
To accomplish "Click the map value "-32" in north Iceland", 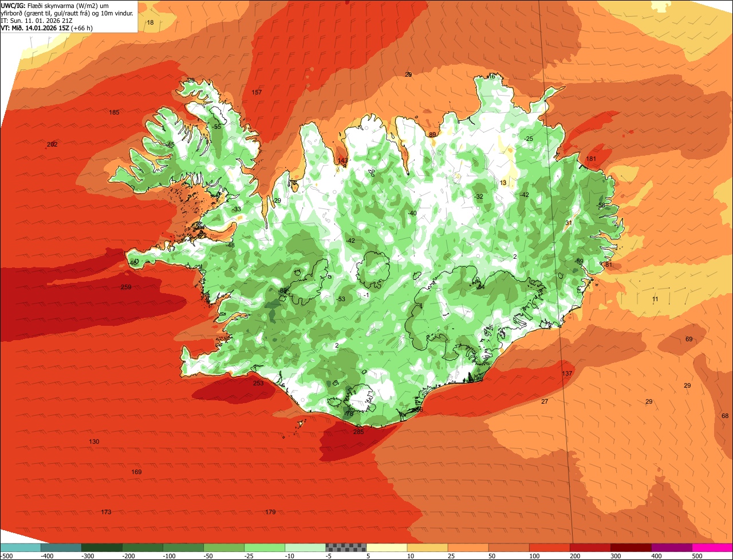I will pos(479,196).
